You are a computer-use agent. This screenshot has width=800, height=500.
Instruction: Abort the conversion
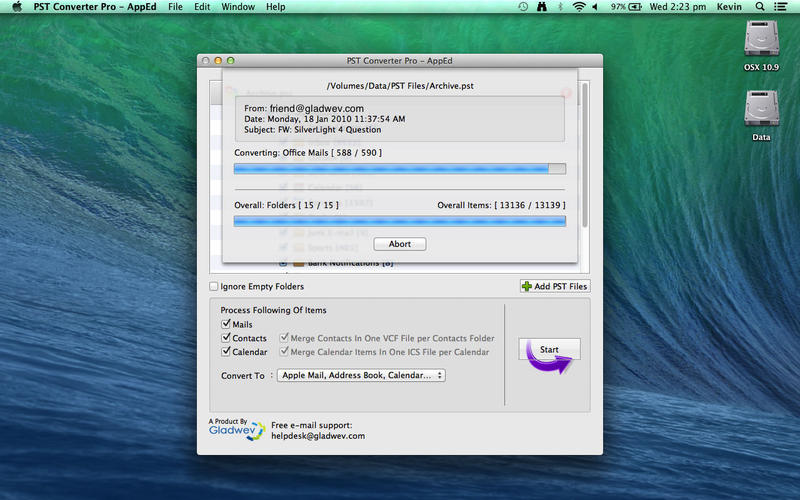[399, 244]
